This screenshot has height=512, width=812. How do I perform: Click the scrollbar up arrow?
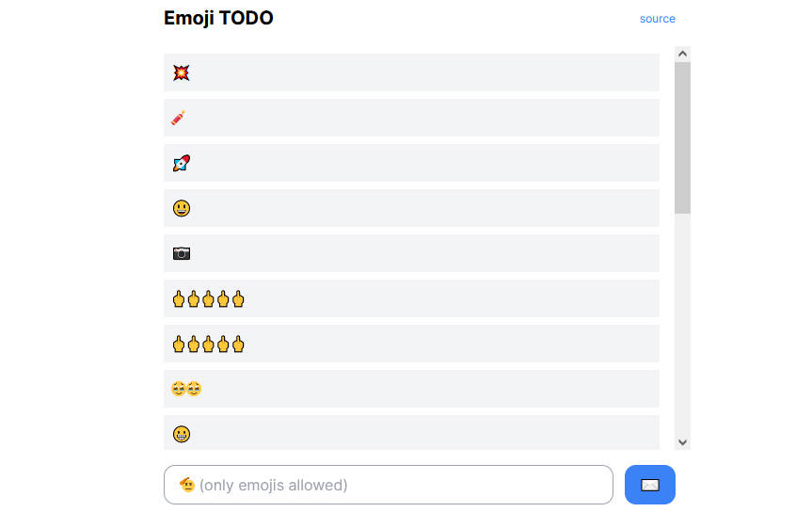pos(683,55)
